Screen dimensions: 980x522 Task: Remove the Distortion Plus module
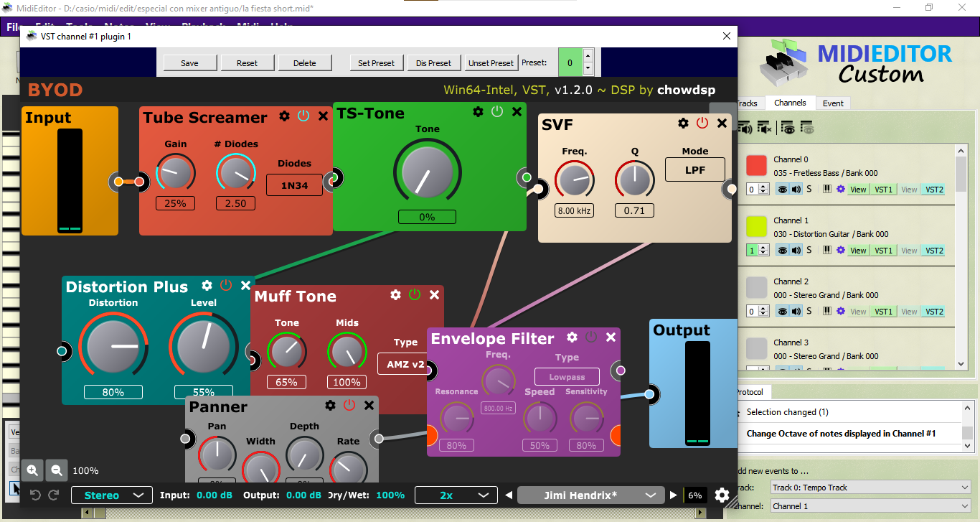pyautogui.click(x=245, y=285)
